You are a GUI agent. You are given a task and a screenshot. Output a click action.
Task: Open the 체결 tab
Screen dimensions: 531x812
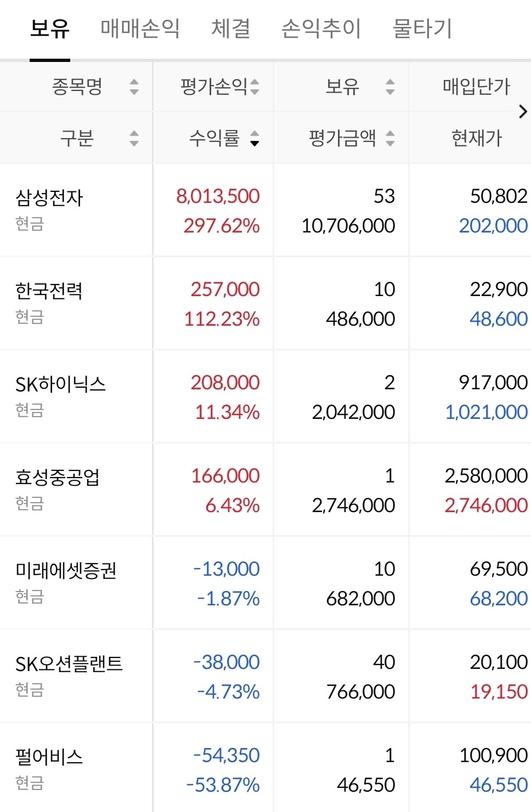pos(230,29)
